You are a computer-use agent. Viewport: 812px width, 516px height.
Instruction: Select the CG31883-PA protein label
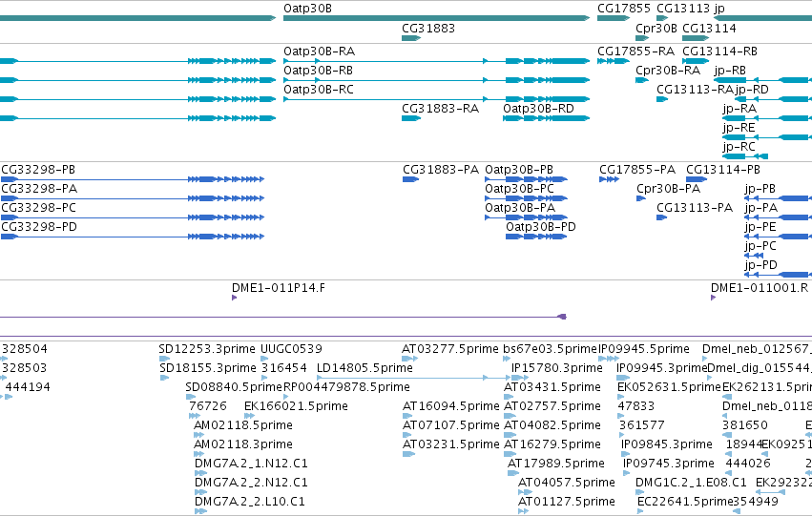[441, 170]
